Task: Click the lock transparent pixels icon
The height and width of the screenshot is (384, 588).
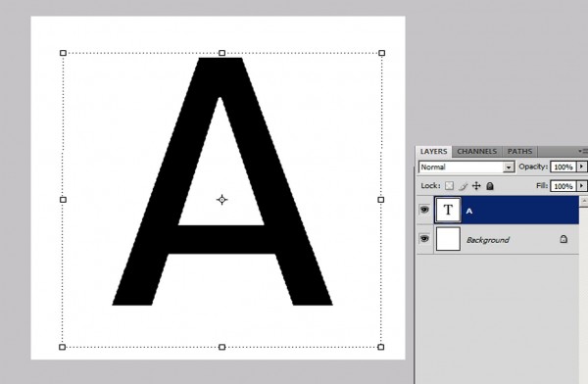Action: coord(449,185)
